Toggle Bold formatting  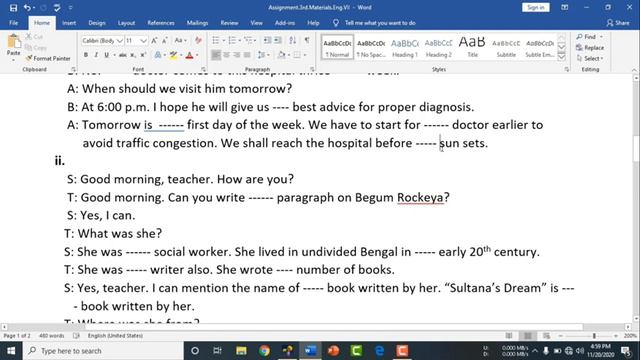coord(86,55)
